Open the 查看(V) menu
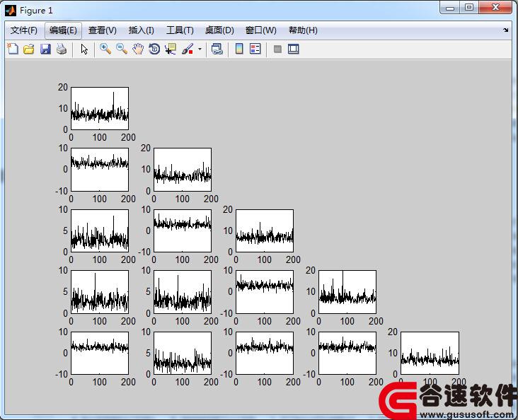 pos(103,30)
